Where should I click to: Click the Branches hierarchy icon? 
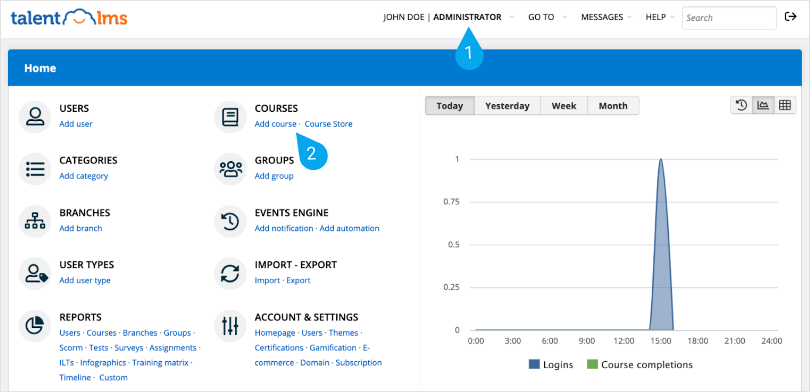click(35, 221)
